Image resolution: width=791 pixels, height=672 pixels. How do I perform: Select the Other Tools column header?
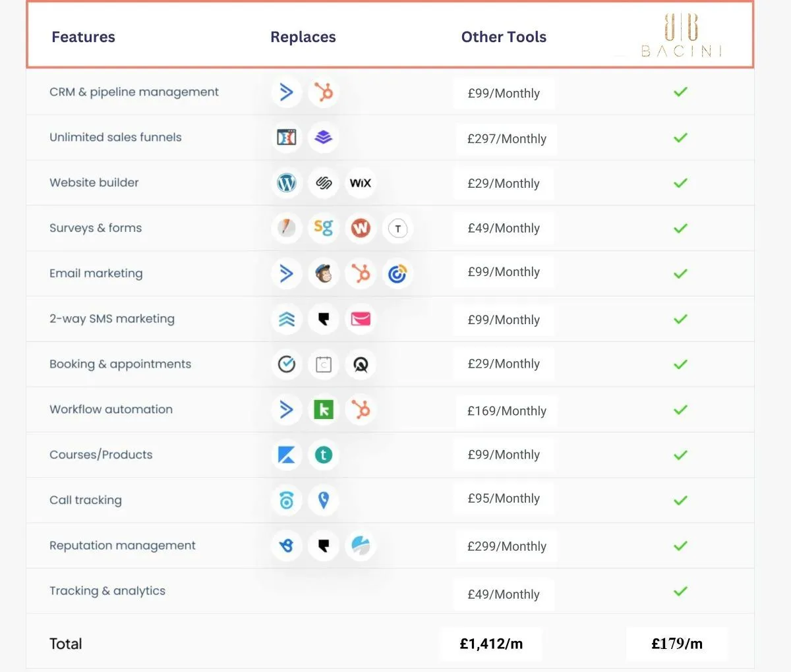(x=504, y=37)
